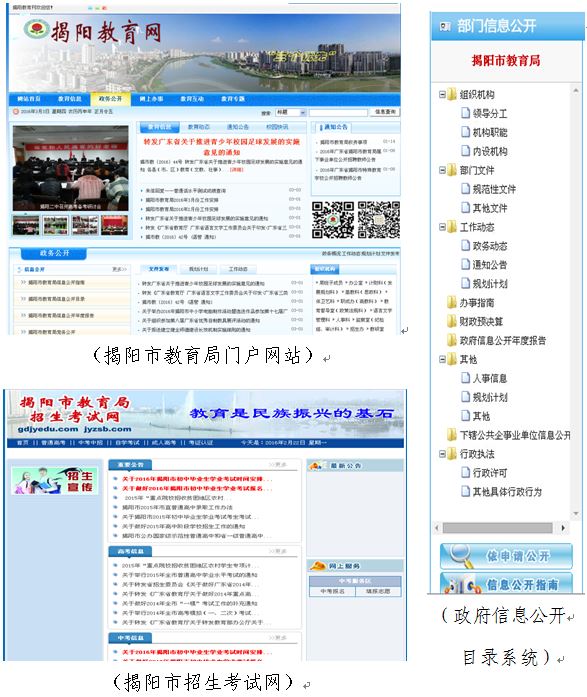Click the 办事指南 folder icon

click(452, 302)
